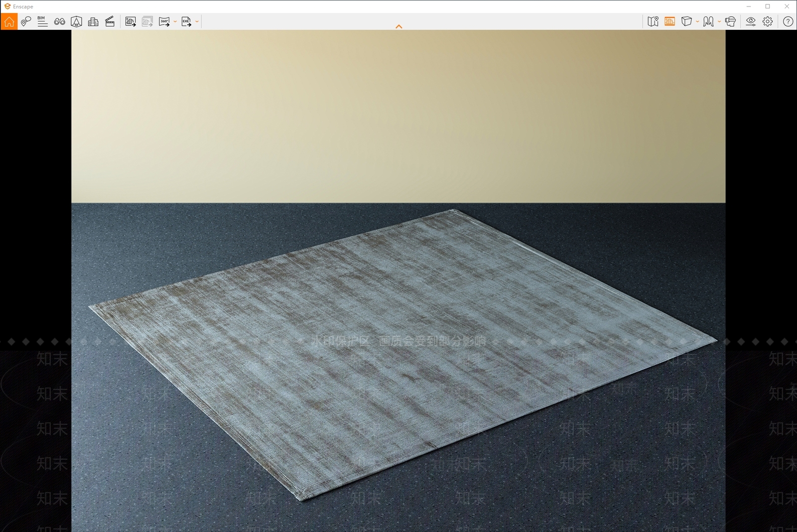Viewport: 797px width, 532px height.
Task: Open the Enscape Objects lighting icon
Action: pyautogui.click(x=76, y=21)
